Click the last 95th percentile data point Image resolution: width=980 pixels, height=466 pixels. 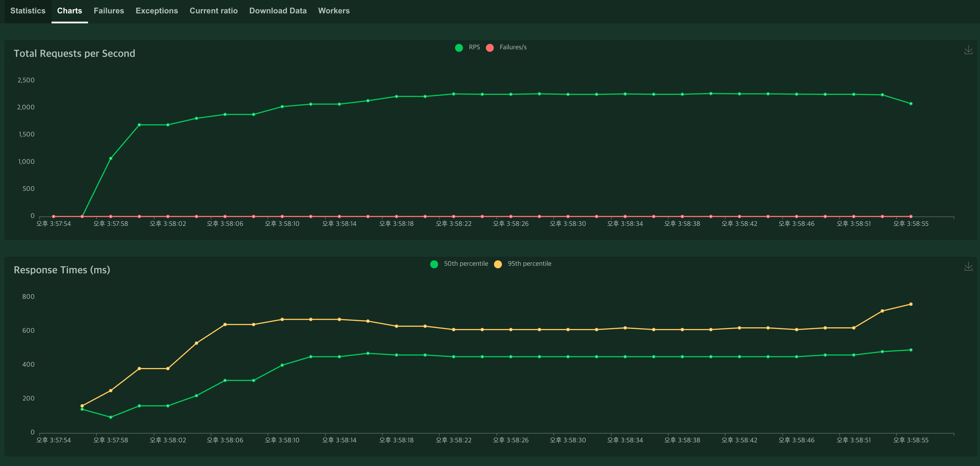pos(911,304)
